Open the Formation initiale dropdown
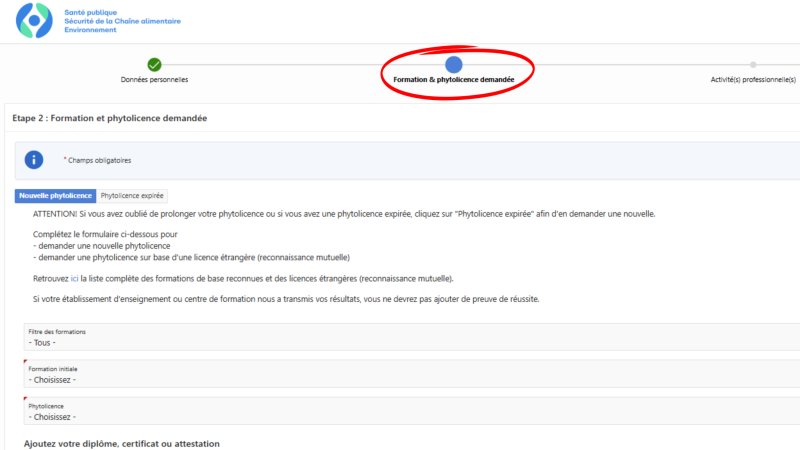The width and height of the screenshot is (800, 450). tap(412, 374)
